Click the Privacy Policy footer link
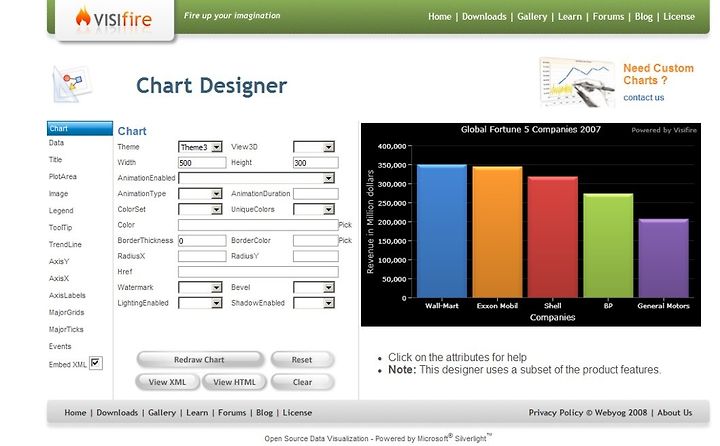720x446 pixels. pyautogui.click(x=556, y=412)
